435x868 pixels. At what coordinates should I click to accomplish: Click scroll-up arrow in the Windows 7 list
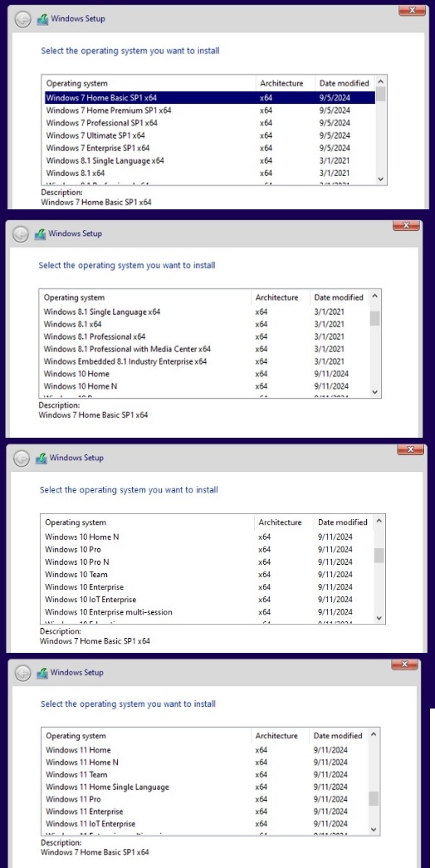tap(380, 82)
